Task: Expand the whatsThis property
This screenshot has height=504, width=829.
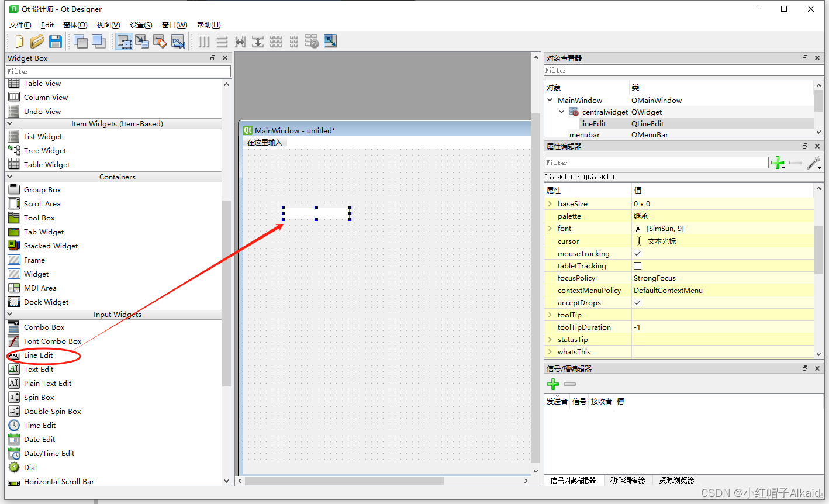Action: pyautogui.click(x=550, y=352)
